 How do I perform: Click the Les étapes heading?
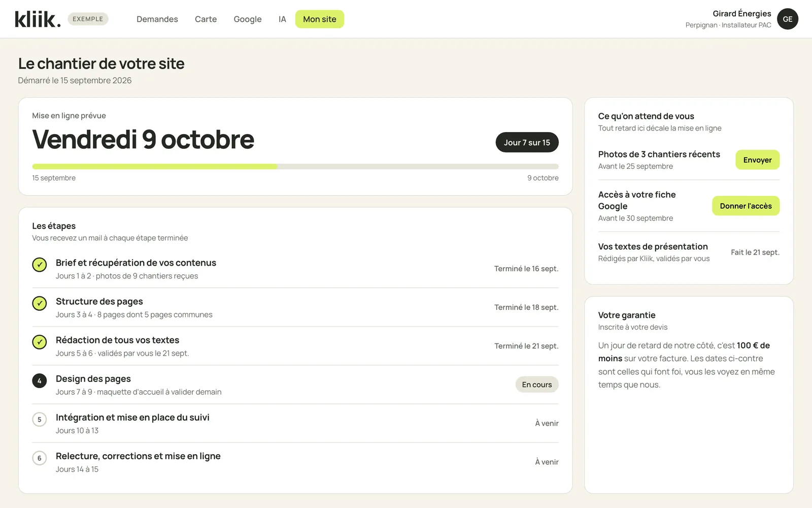click(54, 226)
